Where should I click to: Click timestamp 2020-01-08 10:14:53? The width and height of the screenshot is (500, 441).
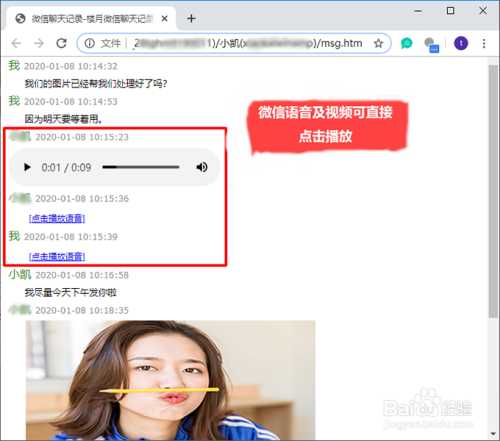pos(71,102)
